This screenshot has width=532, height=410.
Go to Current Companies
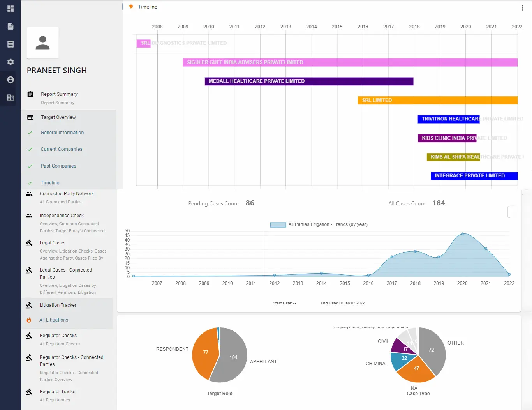62,149
